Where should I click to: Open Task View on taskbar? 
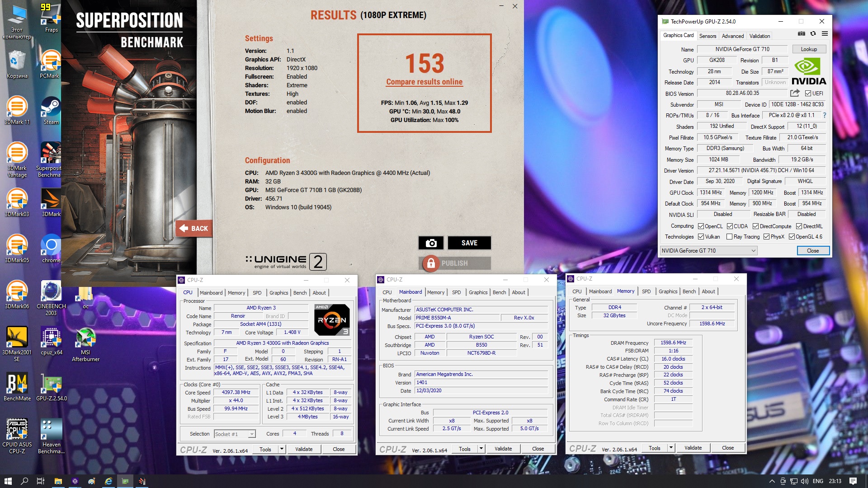(41, 481)
